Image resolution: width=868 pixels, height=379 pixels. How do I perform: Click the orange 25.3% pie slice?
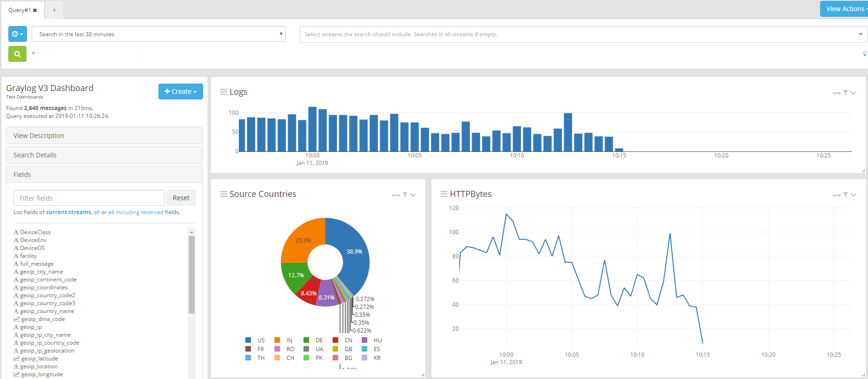click(303, 240)
